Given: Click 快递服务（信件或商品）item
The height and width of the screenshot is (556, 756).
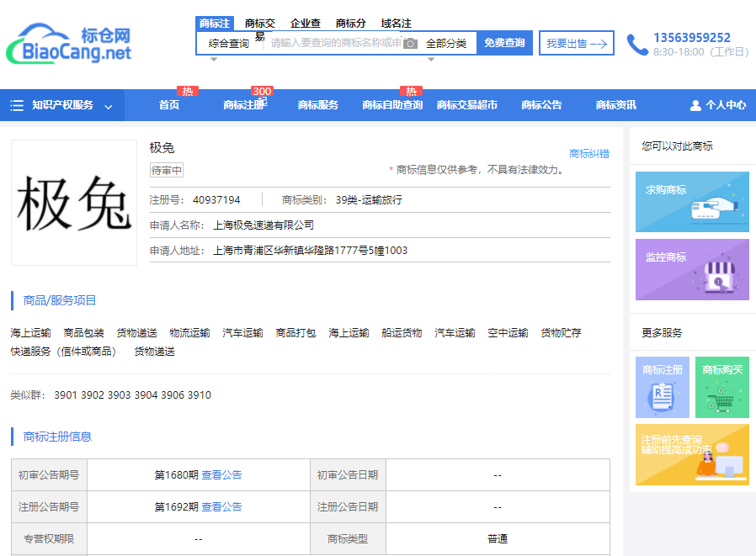Looking at the screenshot, I should (63, 352).
